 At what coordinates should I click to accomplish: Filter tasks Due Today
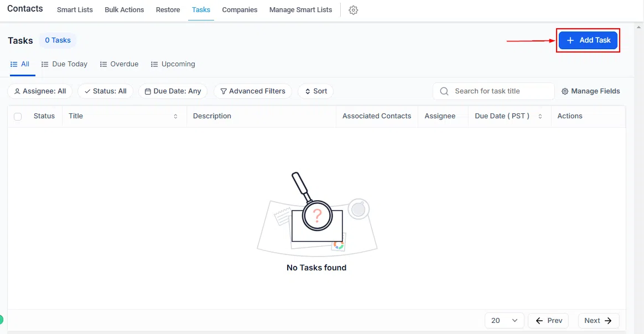click(x=65, y=64)
